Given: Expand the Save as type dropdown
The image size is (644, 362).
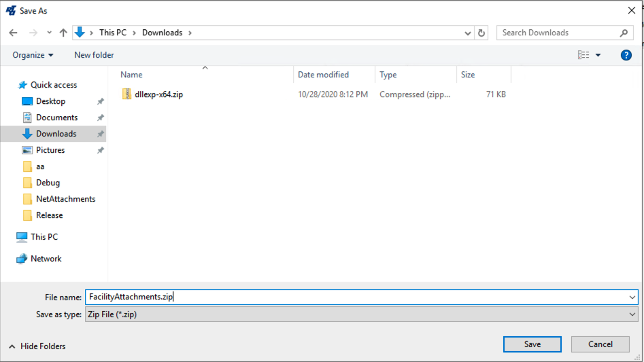Looking at the screenshot, I should (x=632, y=314).
